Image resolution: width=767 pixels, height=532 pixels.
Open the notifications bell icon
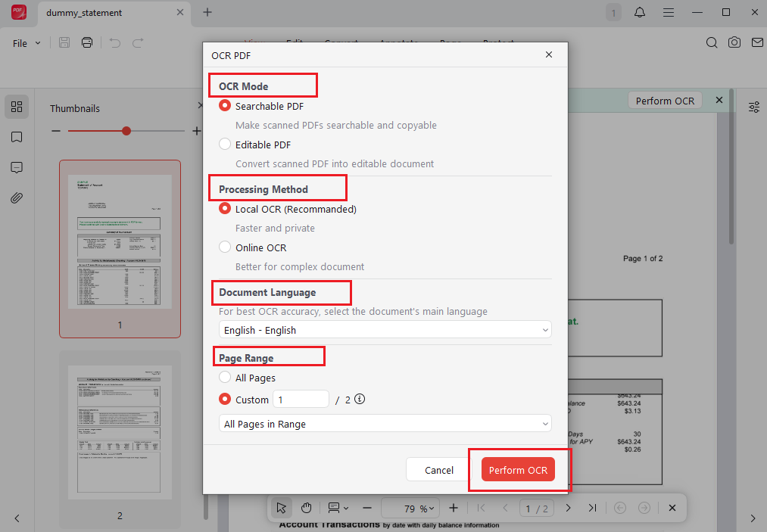(x=639, y=12)
